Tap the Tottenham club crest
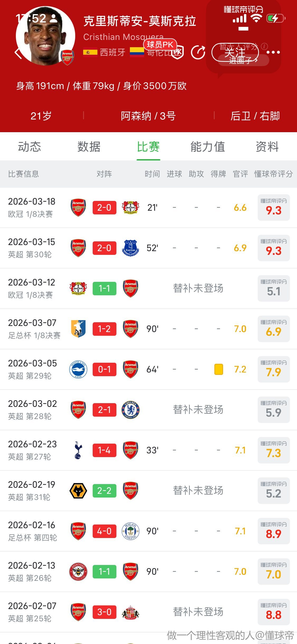Screen dimensions: 297x644 78,450
